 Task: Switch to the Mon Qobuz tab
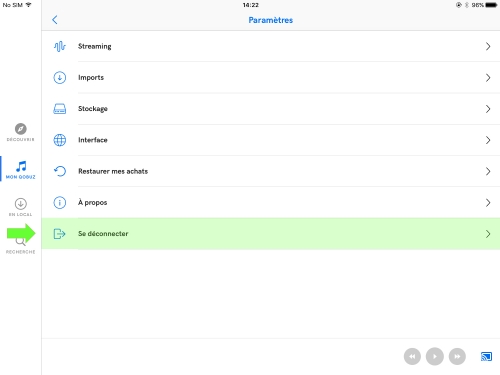coord(21,170)
